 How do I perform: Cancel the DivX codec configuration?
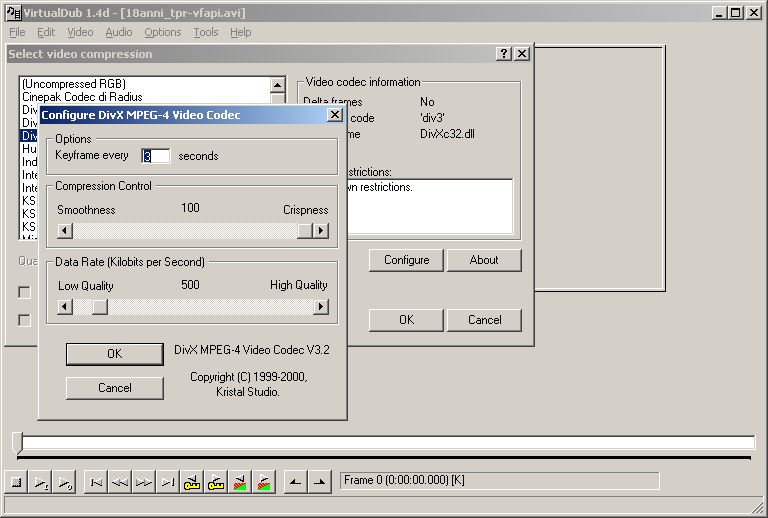(115, 388)
